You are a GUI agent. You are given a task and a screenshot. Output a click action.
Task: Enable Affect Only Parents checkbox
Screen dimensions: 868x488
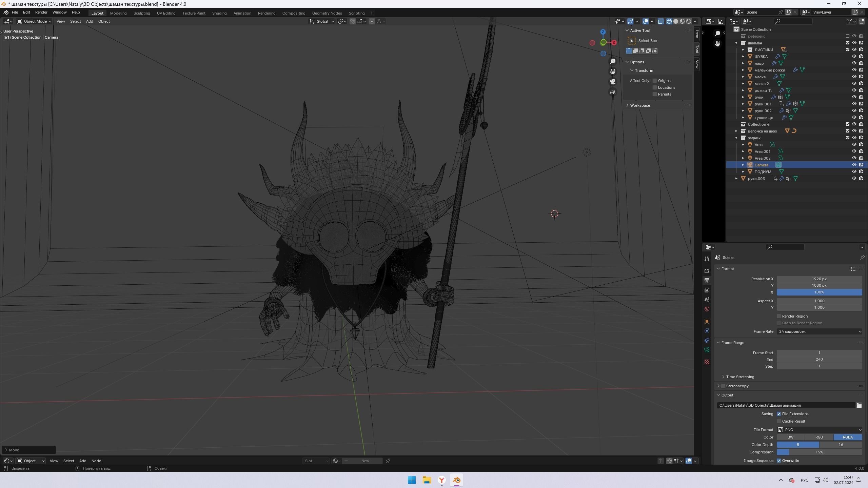point(655,94)
